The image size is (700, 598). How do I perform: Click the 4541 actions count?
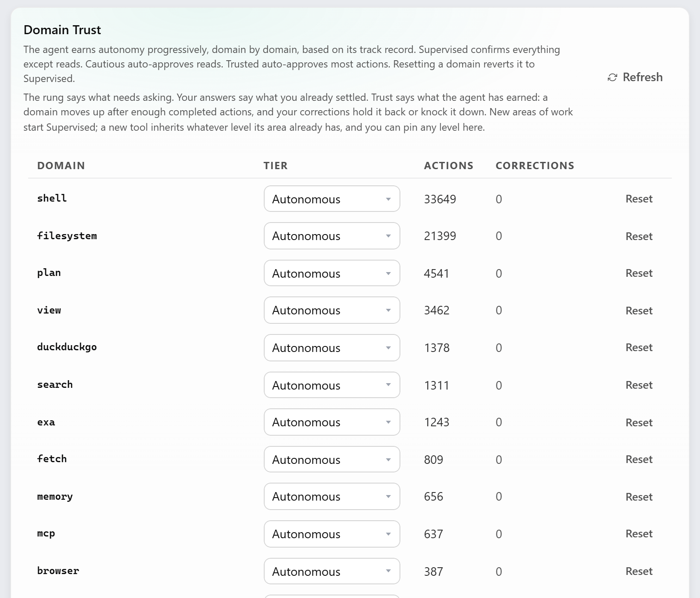[437, 273]
